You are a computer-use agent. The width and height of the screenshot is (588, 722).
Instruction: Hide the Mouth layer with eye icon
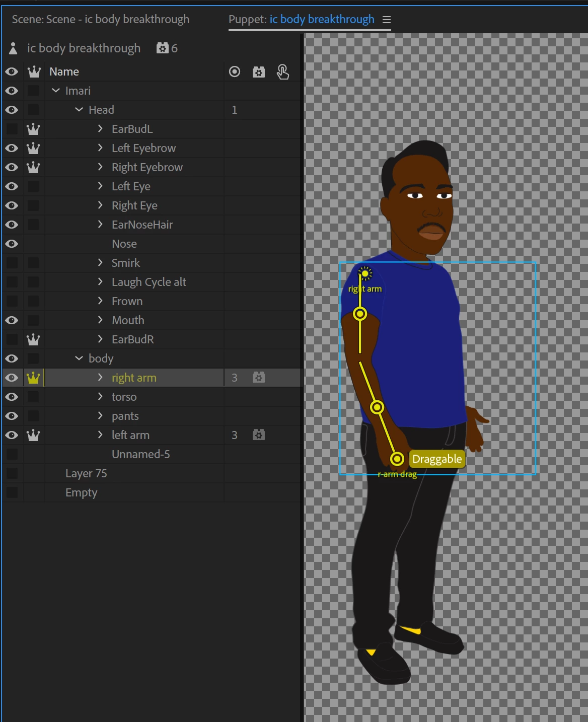[x=12, y=320]
